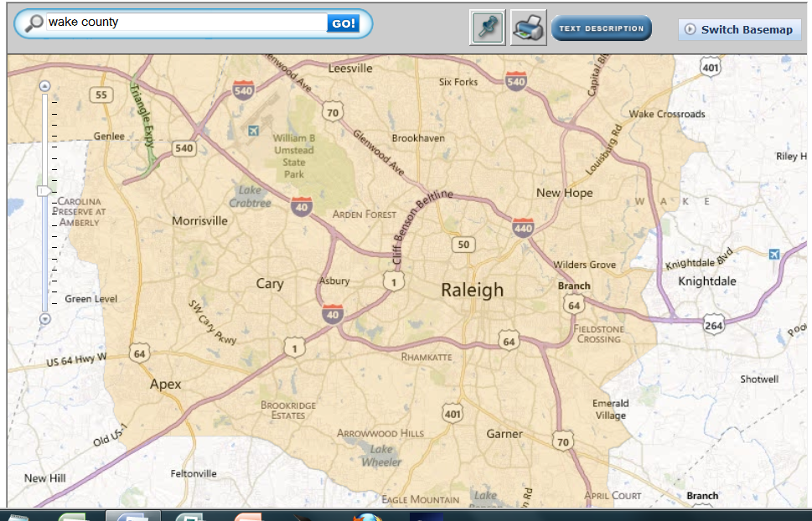Expand the Switch Basemap options
The width and height of the screenshot is (812, 521).
point(740,29)
